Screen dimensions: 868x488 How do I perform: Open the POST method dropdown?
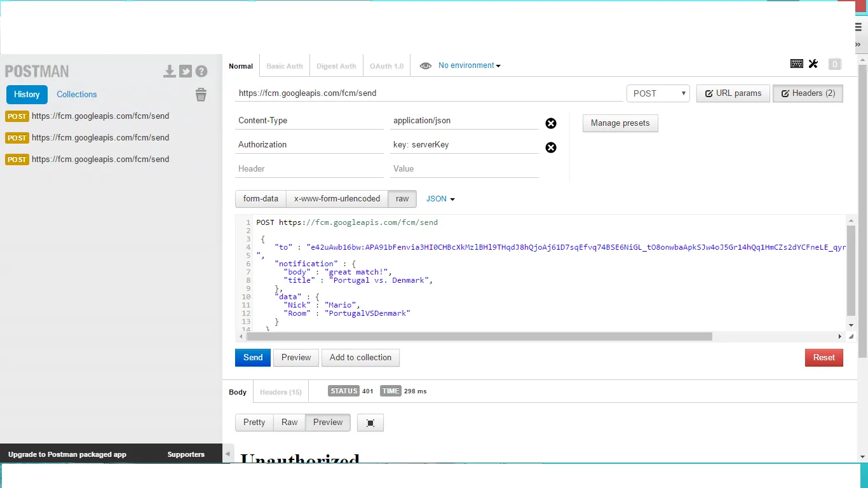tap(658, 93)
